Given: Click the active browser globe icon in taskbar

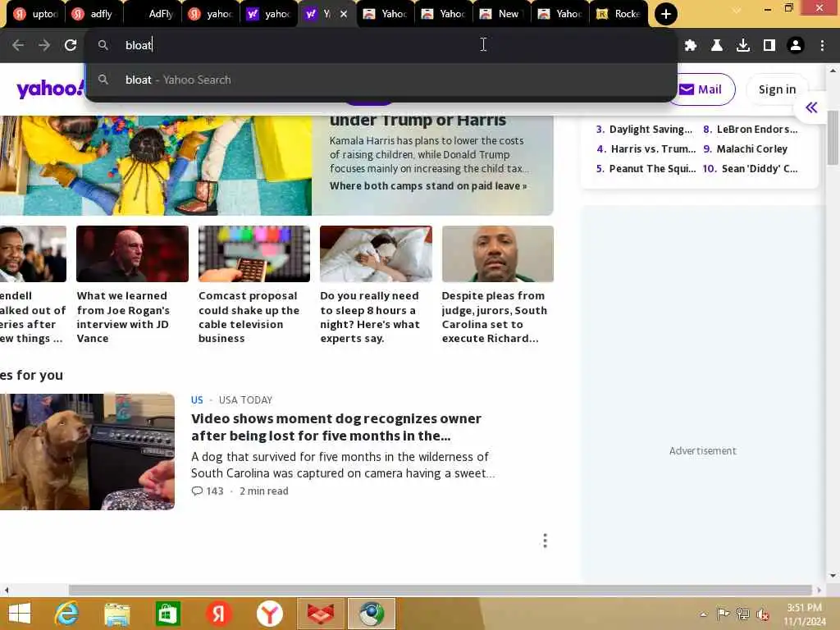Looking at the screenshot, I should [x=372, y=614].
